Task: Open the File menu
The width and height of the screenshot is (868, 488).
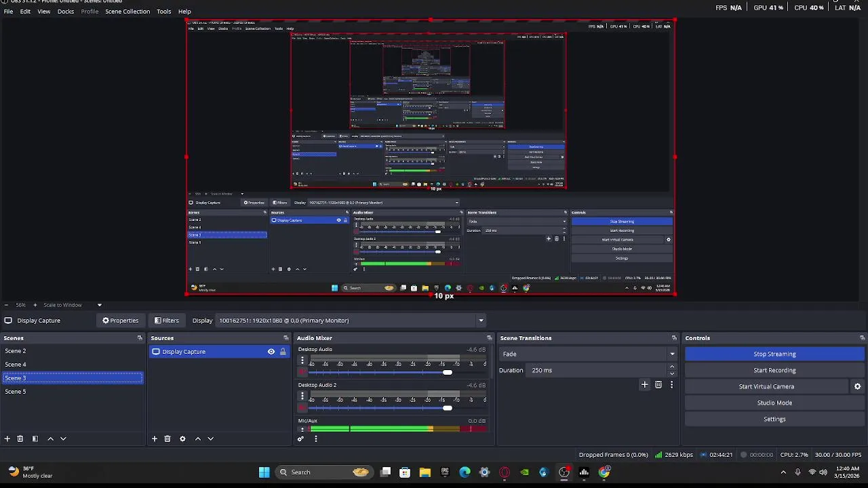Action: coord(8,12)
